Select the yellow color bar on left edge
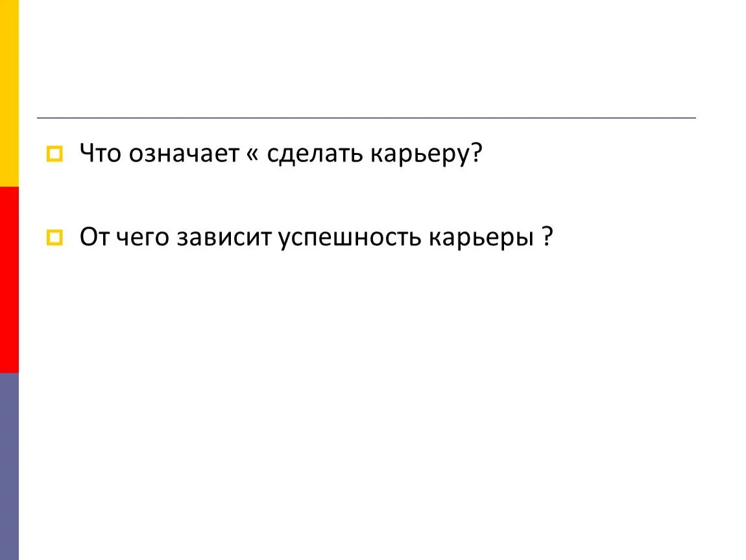This screenshot has width=746, height=560. 9,93
